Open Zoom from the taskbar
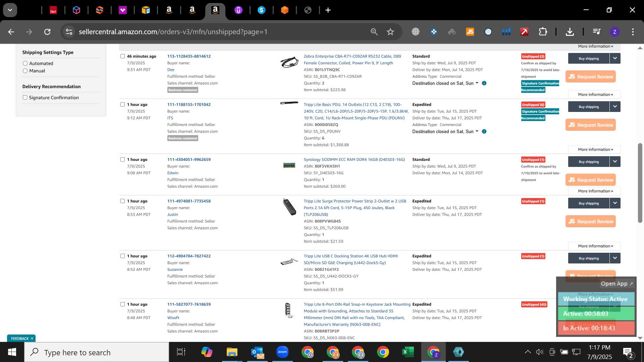 (x=282, y=352)
